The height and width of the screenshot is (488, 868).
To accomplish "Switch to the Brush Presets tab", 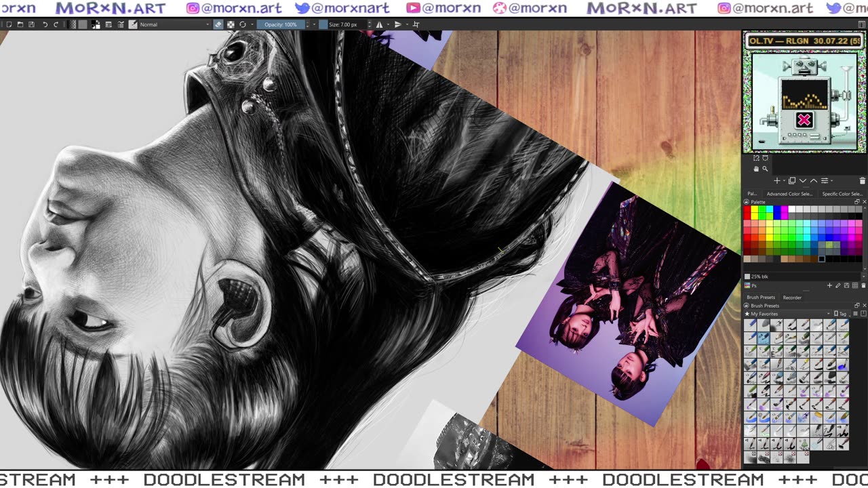I will tap(761, 298).
